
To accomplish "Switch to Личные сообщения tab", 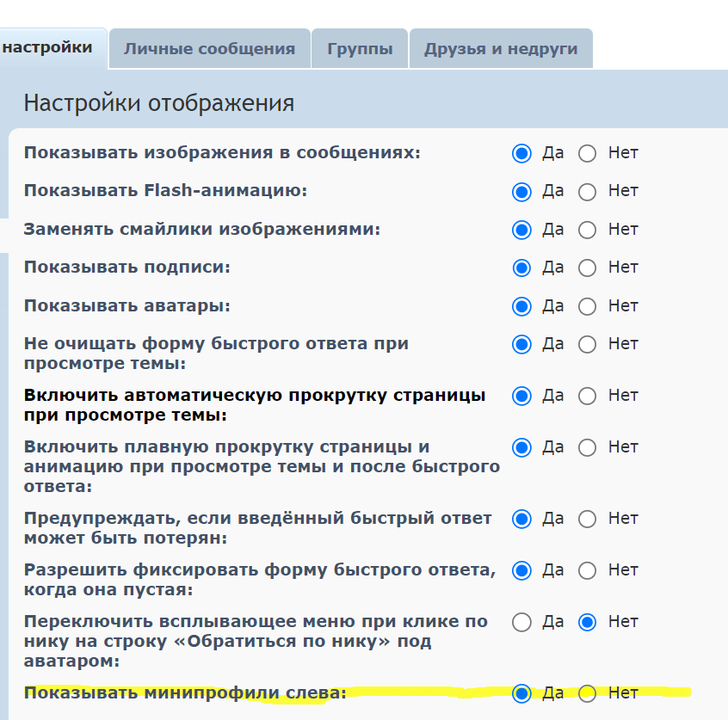I will 209,49.
